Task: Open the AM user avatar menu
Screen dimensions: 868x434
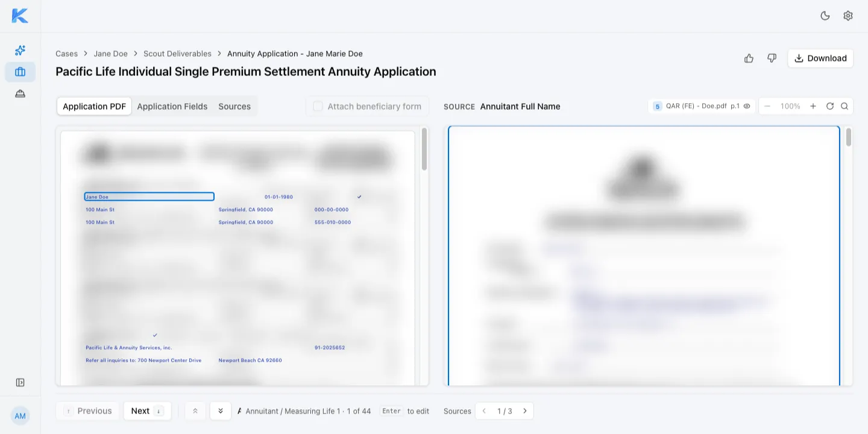Action: coord(20,416)
